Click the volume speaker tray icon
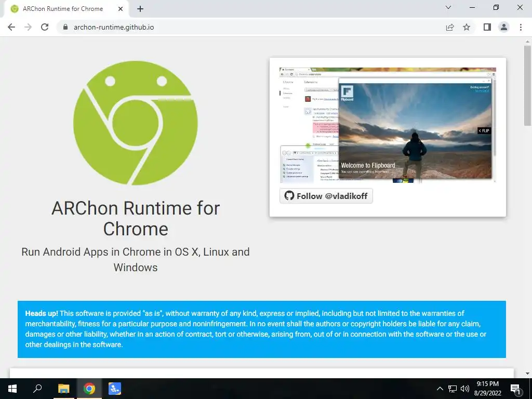 tap(465, 389)
